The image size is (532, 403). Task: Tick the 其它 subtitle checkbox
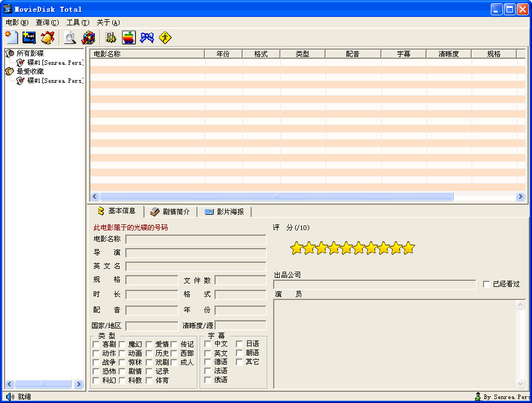tap(240, 362)
